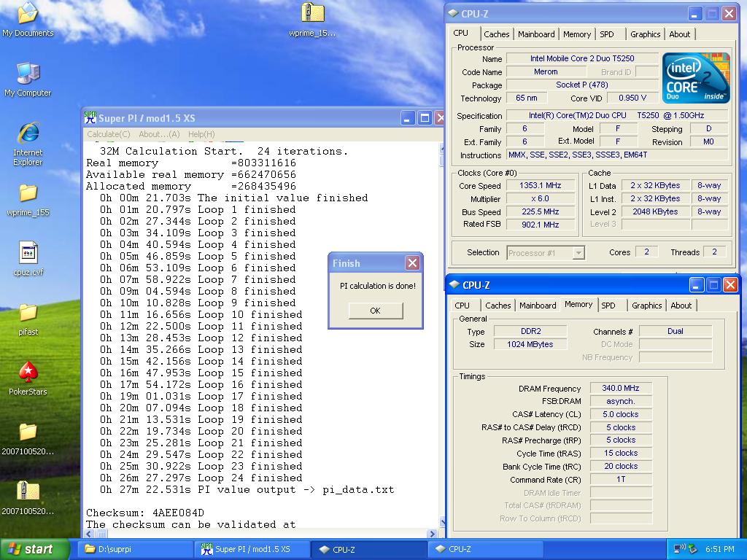
Task: Click the Bus Speed 225.5 MHz value
Action: (541, 211)
